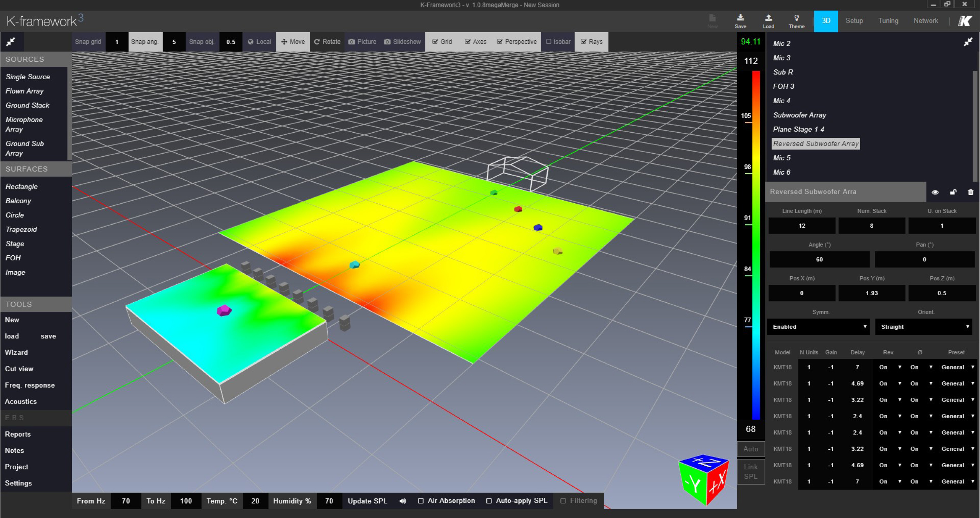This screenshot has width=980, height=518.
Task: Open the Symm. Enabled dropdown
Action: 819,327
